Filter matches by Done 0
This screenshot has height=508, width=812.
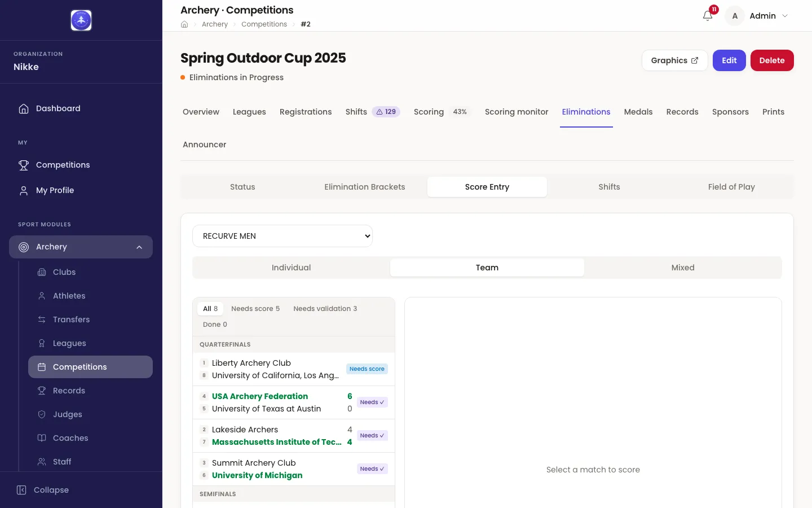[x=215, y=325]
